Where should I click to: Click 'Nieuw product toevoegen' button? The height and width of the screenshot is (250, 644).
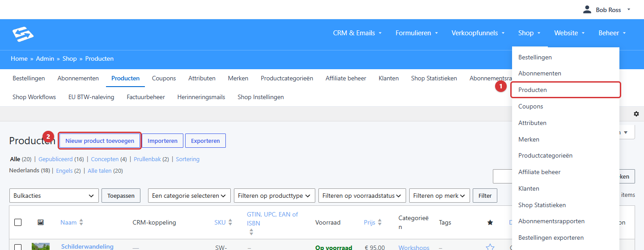100,141
